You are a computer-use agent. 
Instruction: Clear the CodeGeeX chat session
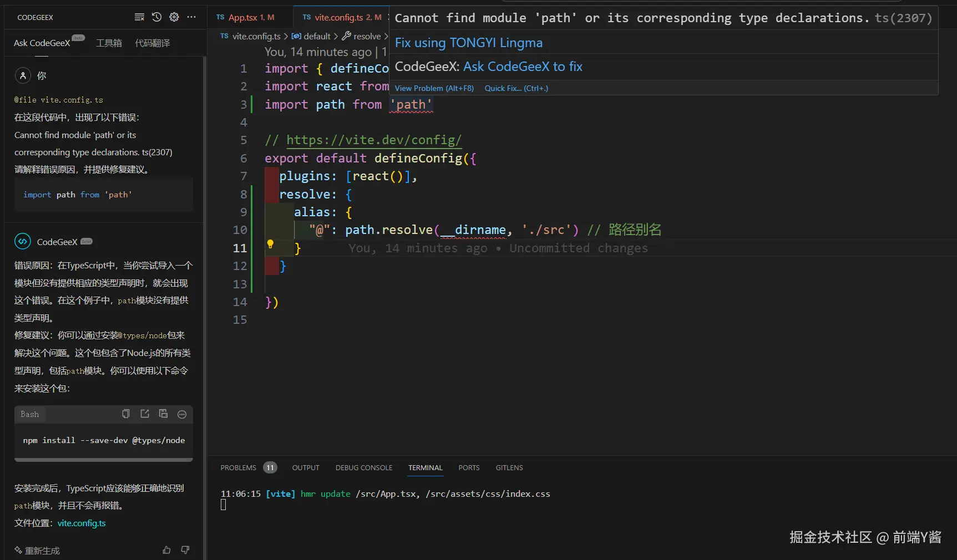[x=139, y=17]
